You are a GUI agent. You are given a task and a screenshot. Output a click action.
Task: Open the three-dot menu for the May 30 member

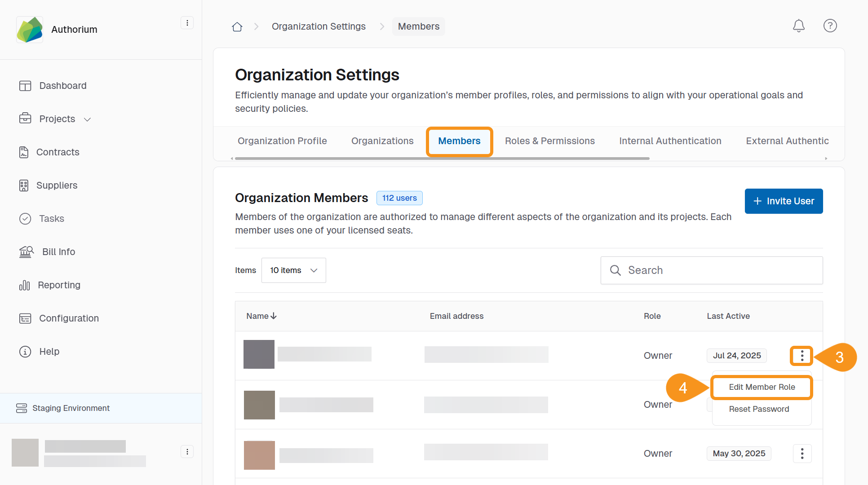pyautogui.click(x=802, y=453)
